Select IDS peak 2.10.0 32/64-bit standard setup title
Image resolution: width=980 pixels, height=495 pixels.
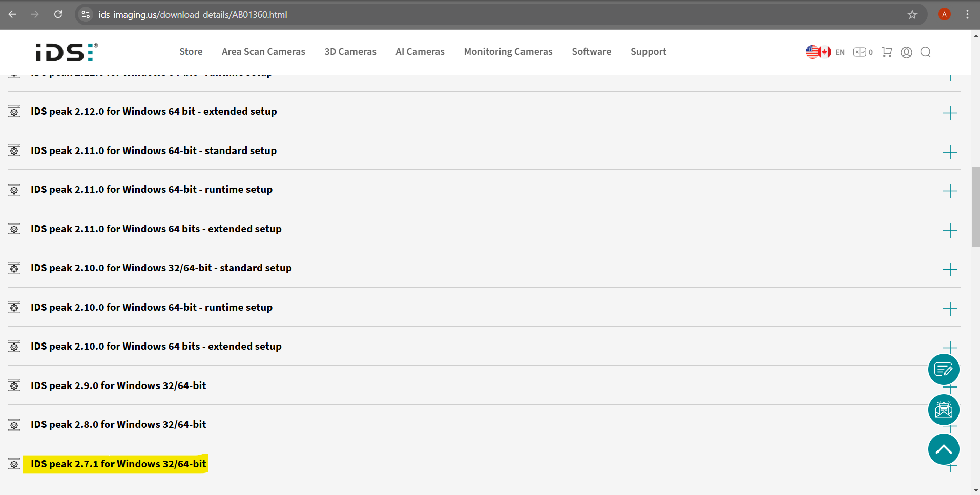pyautogui.click(x=161, y=268)
